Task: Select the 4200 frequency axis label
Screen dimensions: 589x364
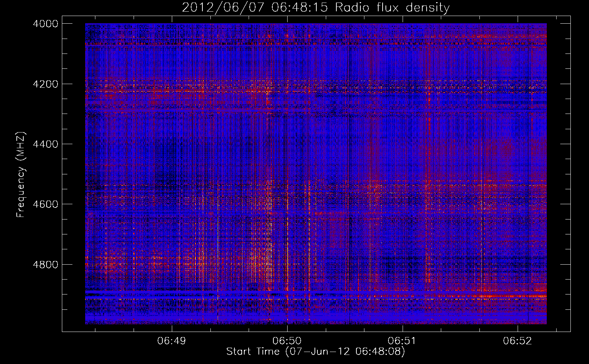Action: point(45,84)
